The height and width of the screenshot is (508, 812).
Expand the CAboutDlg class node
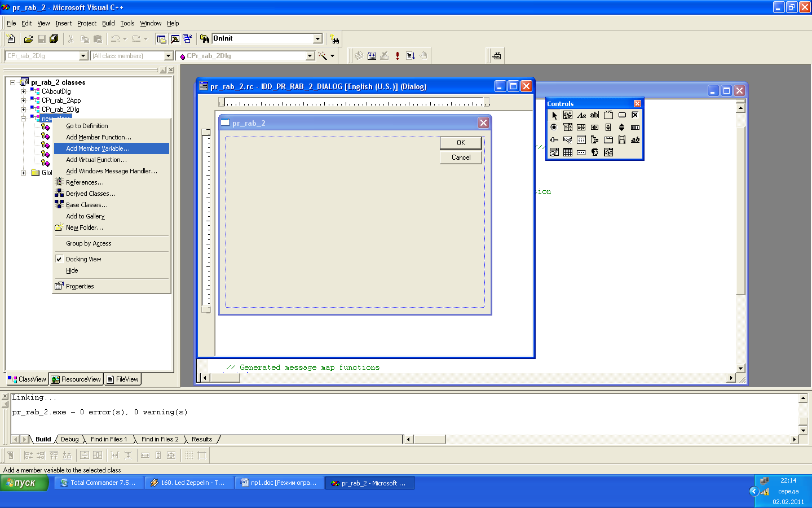(23, 91)
